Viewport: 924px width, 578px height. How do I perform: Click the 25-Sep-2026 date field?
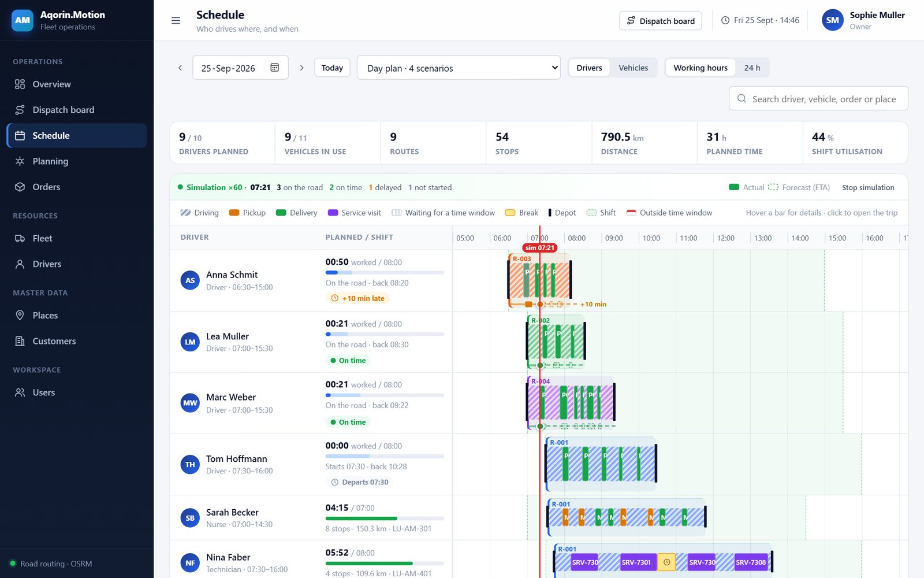click(240, 68)
